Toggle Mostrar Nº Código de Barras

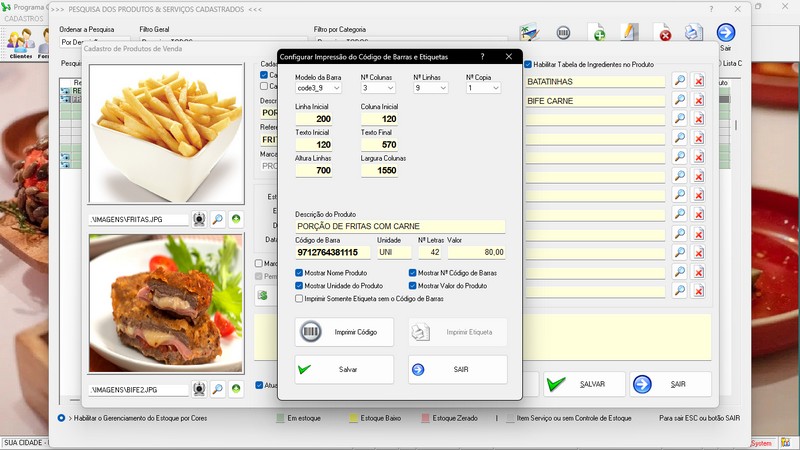[x=412, y=273]
